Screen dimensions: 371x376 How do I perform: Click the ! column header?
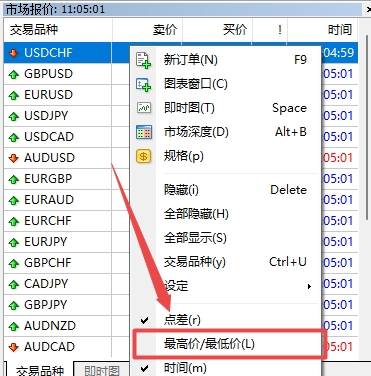click(x=270, y=30)
